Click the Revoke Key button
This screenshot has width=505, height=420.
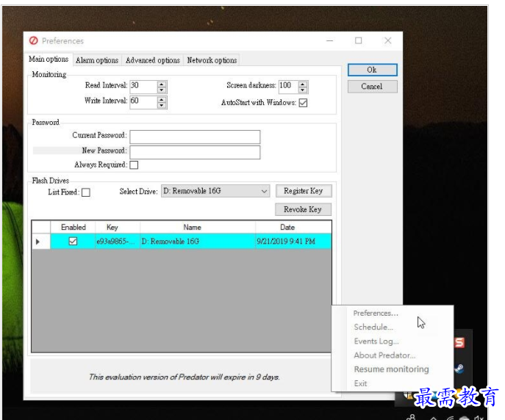coord(303,210)
